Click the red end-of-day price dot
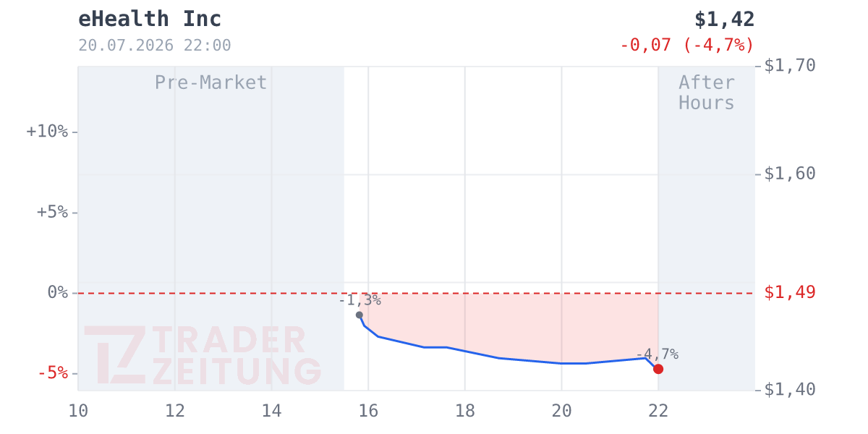This screenshot has height=434, width=868. pos(658,369)
